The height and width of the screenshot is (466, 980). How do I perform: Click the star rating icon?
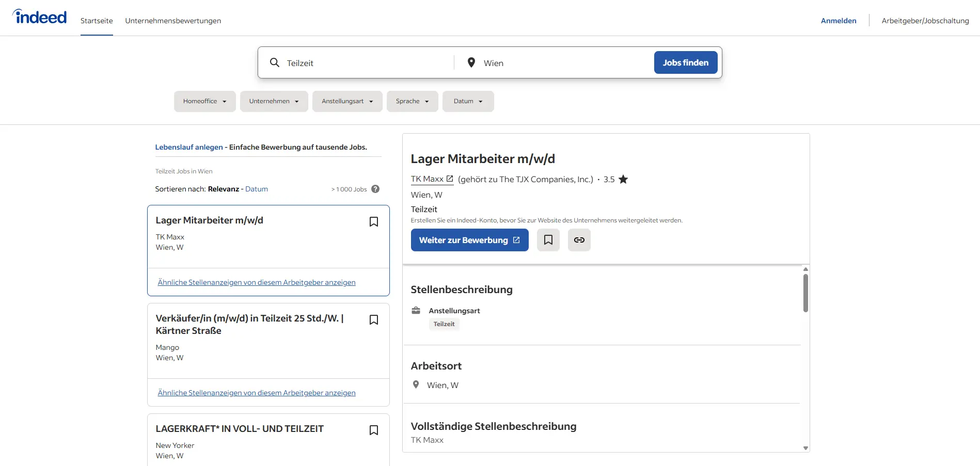point(623,179)
